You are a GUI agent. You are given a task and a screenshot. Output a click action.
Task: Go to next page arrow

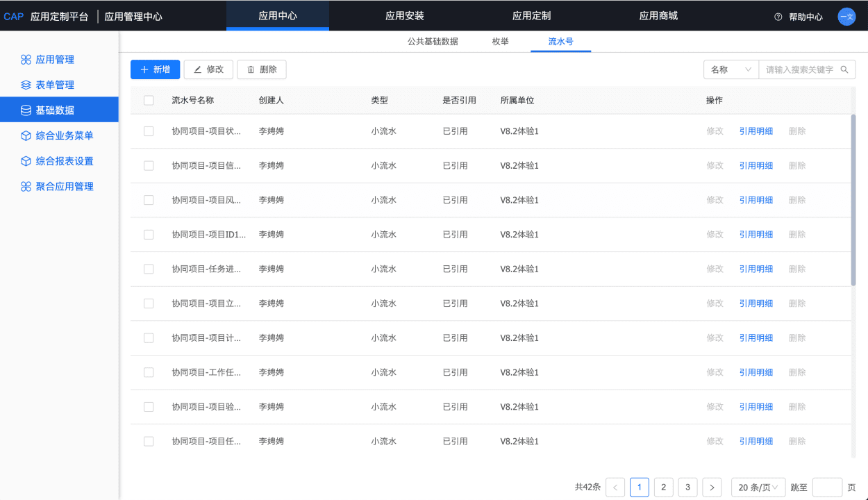tap(712, 487)
